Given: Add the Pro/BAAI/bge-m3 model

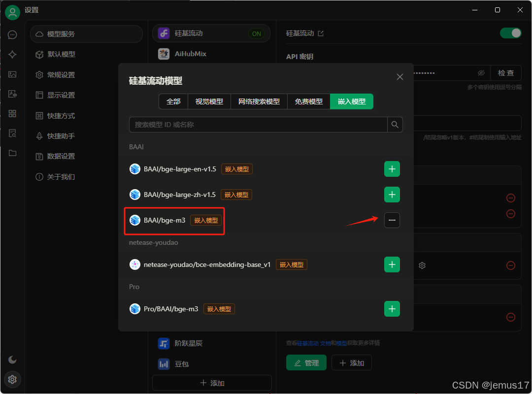Looking at the screenshot, I should pyautogui.click(x=392, y=309).
